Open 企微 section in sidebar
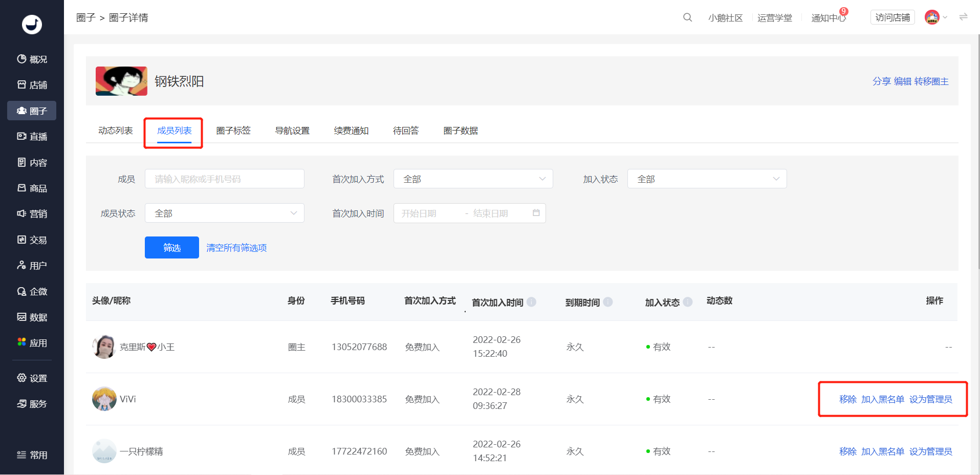The image size is (980, 475). 32,292
